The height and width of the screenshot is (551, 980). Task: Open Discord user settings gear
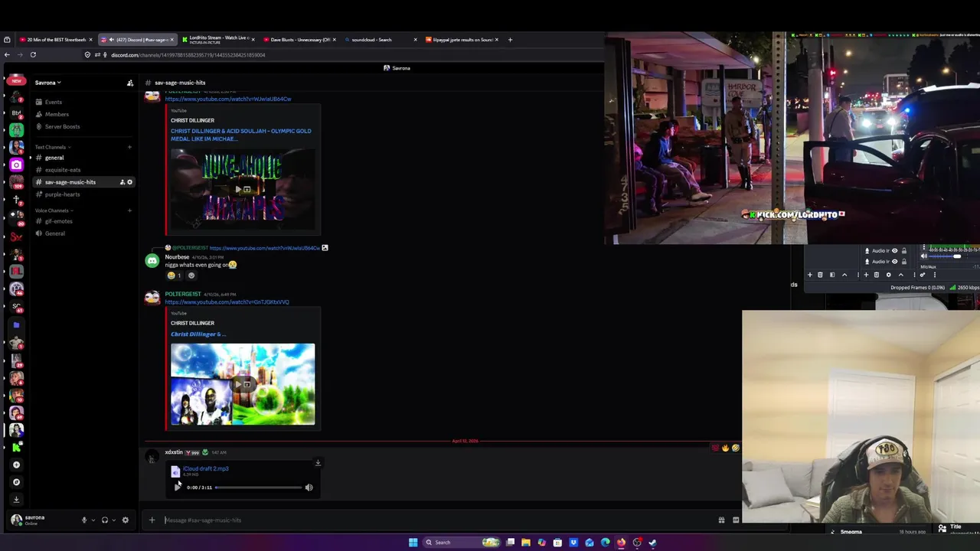tap(126, 520)
